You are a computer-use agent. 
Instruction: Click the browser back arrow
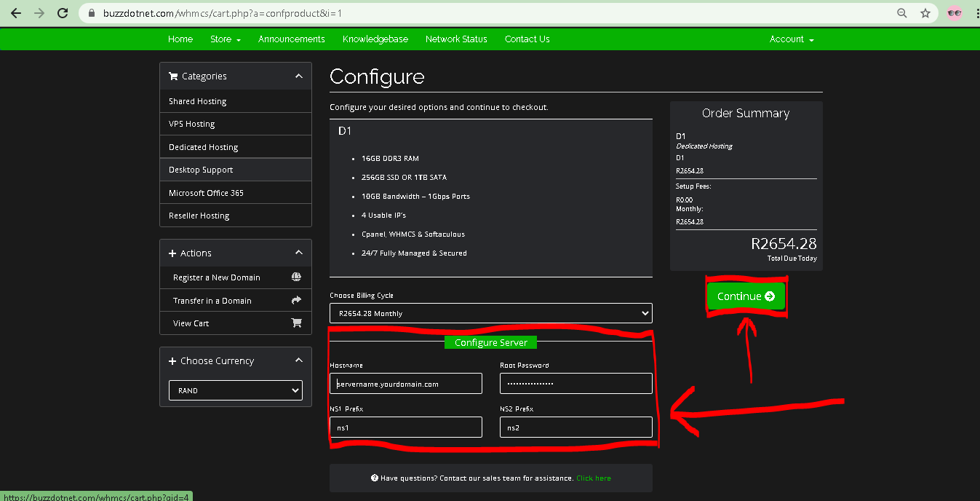click(16, 13)
